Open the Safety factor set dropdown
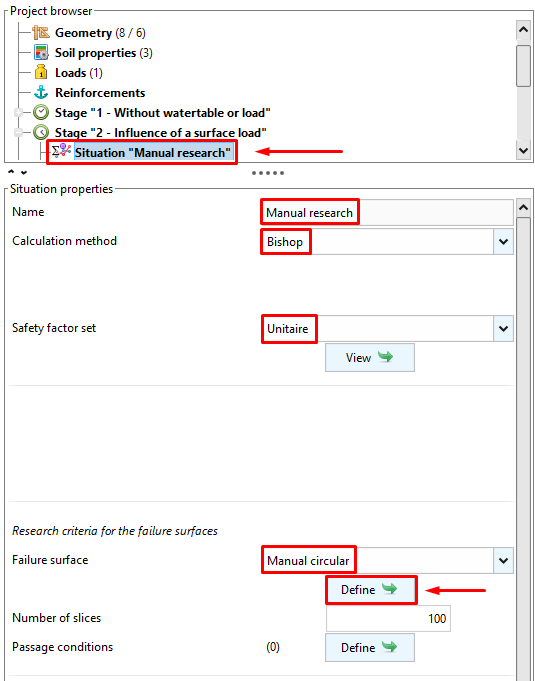535x681 pixels. (503, 328)
